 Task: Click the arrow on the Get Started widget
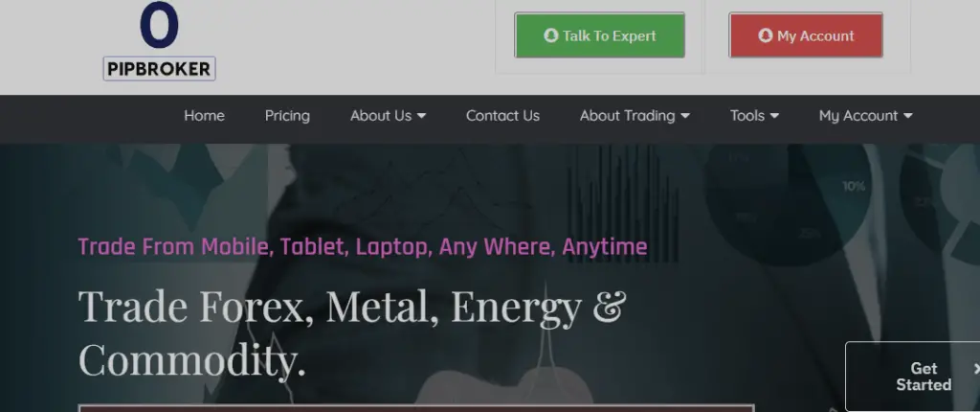click(976, 368)
